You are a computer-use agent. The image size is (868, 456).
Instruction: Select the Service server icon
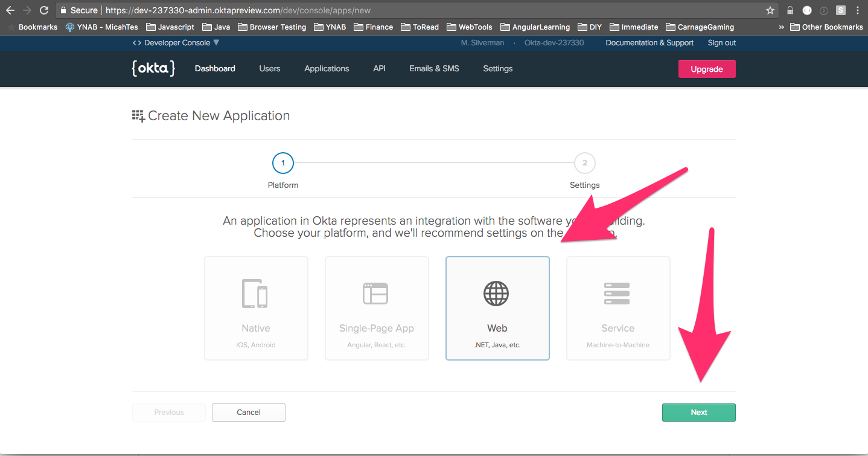617,293
